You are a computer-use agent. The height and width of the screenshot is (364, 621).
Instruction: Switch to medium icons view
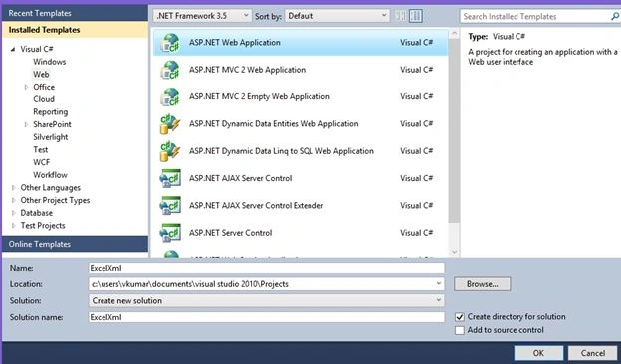tap(415, 16)
